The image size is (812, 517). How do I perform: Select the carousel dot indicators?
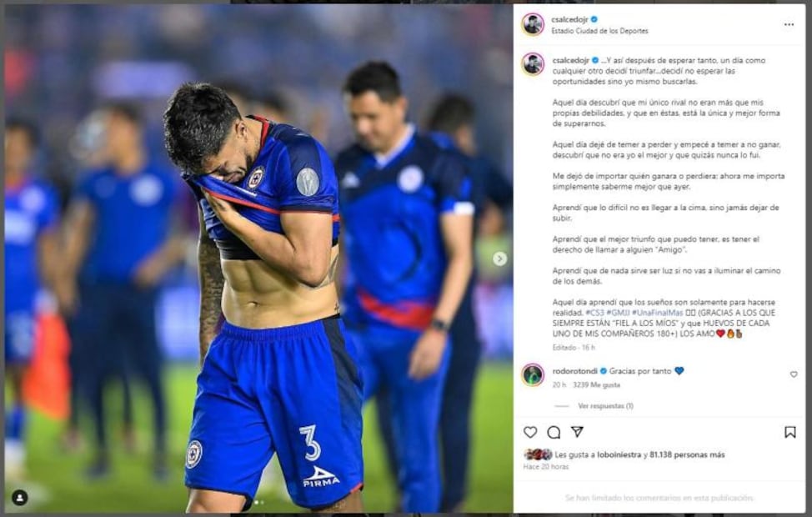(258, 502)
